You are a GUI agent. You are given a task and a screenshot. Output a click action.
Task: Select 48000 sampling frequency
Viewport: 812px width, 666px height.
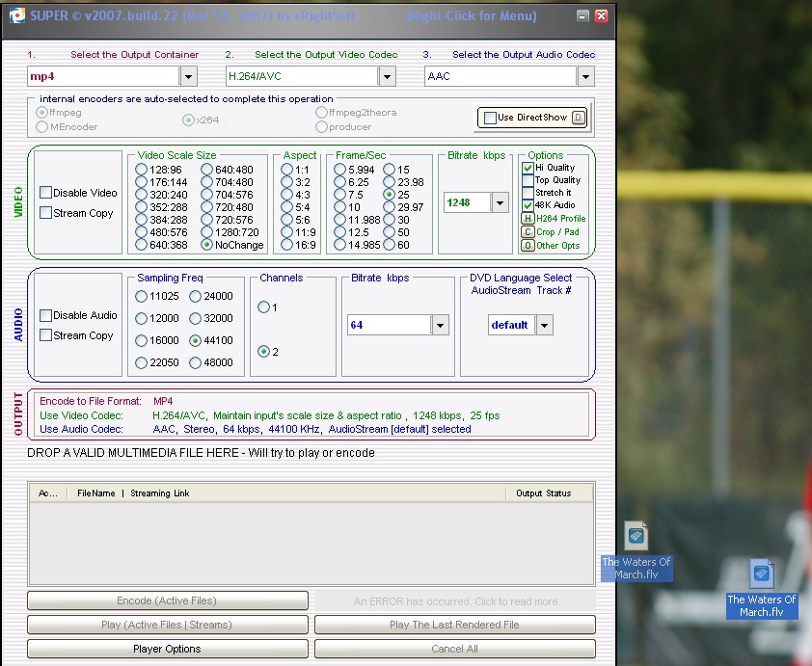pyautogui.click(x=195, y=362)
